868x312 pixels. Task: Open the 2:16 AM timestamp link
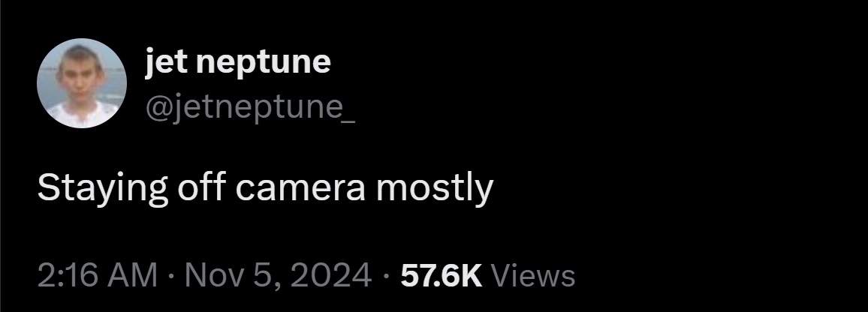coord(98,275)
